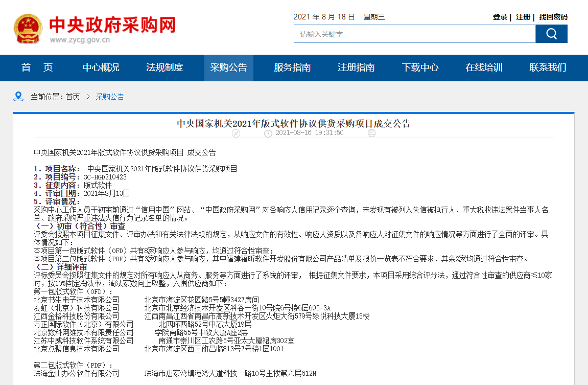Click the magnifier search button
This screenshot has width=588, height=385.
(551, 34)
